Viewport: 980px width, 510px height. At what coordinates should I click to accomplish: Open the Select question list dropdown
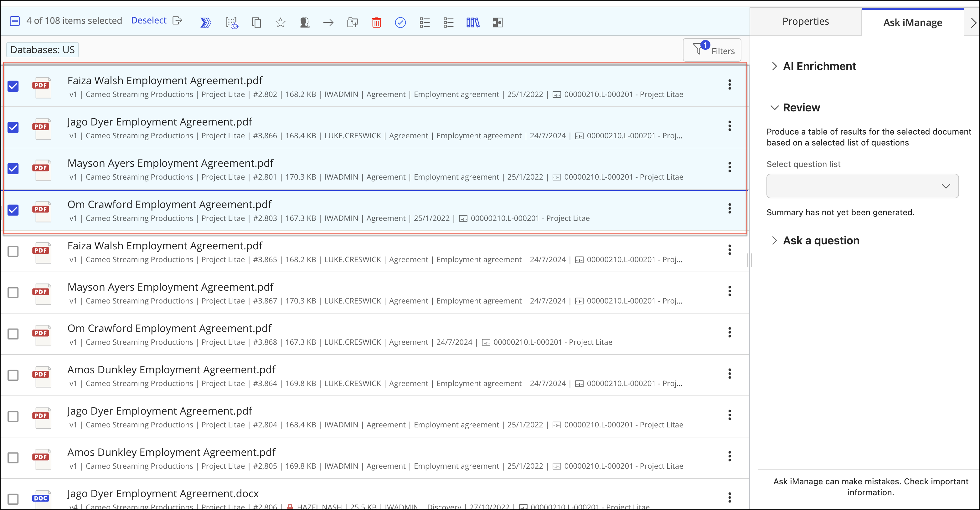tap(863, 186)
